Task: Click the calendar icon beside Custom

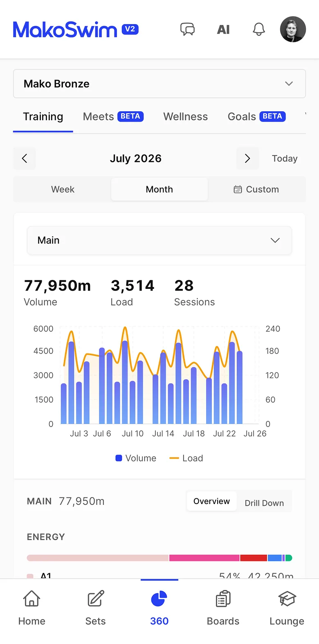Action: click(x=238, y=189)
